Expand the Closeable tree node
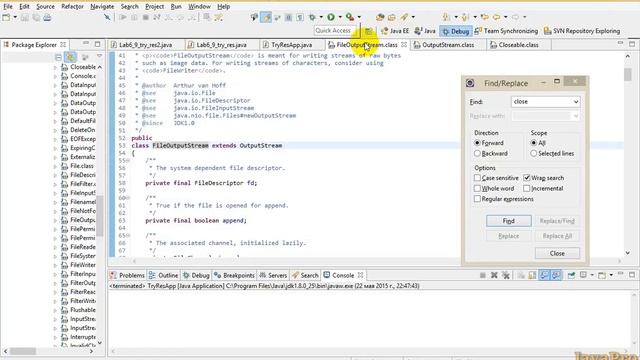Screen dimensions: 640x360 click(x=55, y=67)
